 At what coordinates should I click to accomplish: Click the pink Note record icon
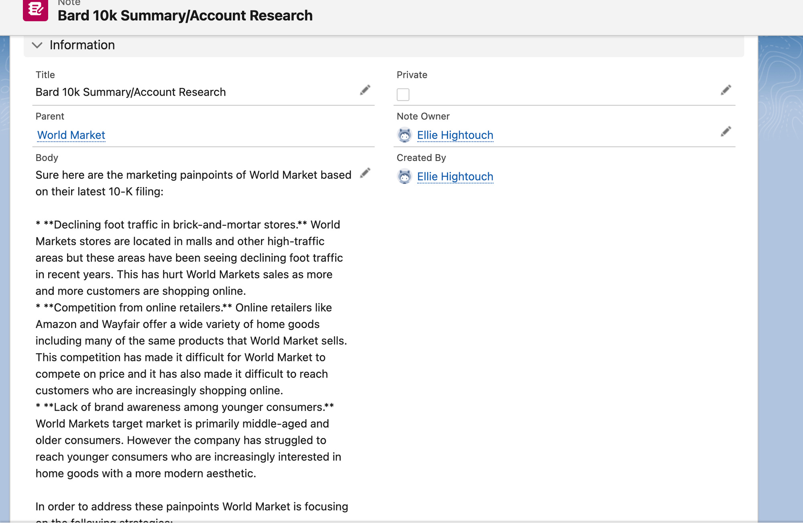click(35, 10)
